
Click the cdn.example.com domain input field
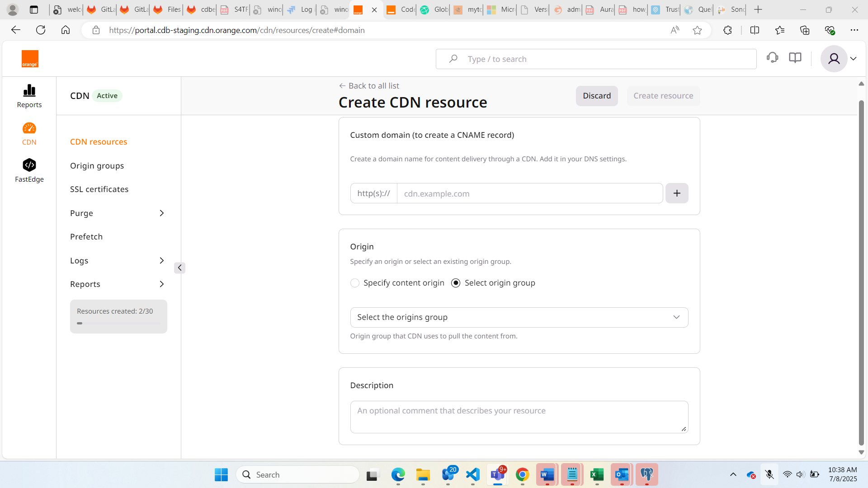pyautogui.click(x=529, y=193)
